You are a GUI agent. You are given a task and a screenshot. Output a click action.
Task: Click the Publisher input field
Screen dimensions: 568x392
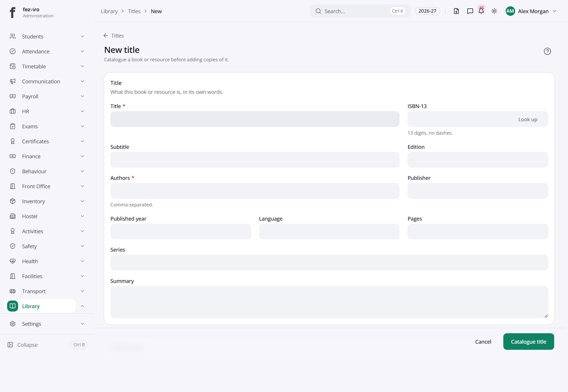pyautogui.click(x=478, y=191)
